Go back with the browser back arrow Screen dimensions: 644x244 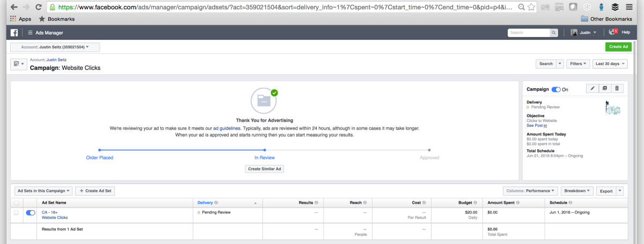click(13, 8)
